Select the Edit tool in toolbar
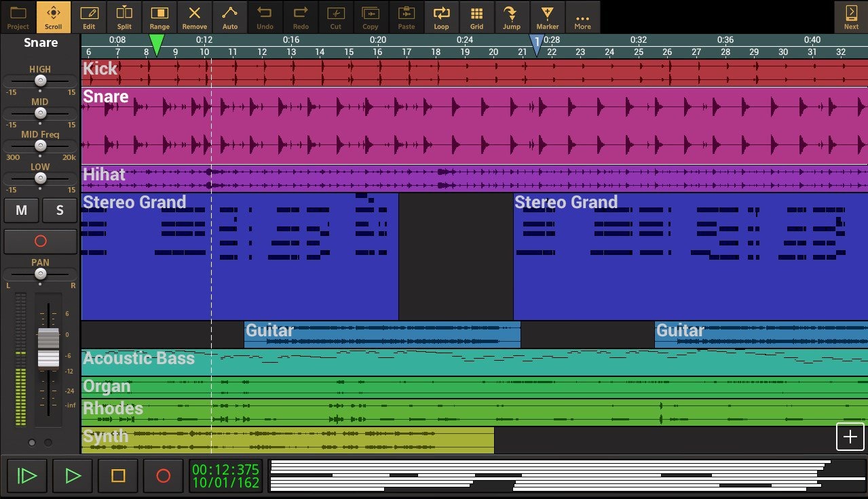 point(89,18)
